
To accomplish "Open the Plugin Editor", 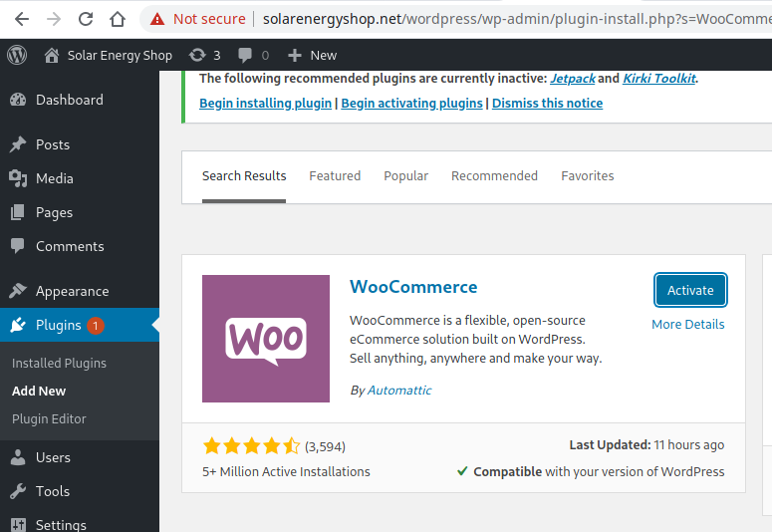I will pos(49,419).
